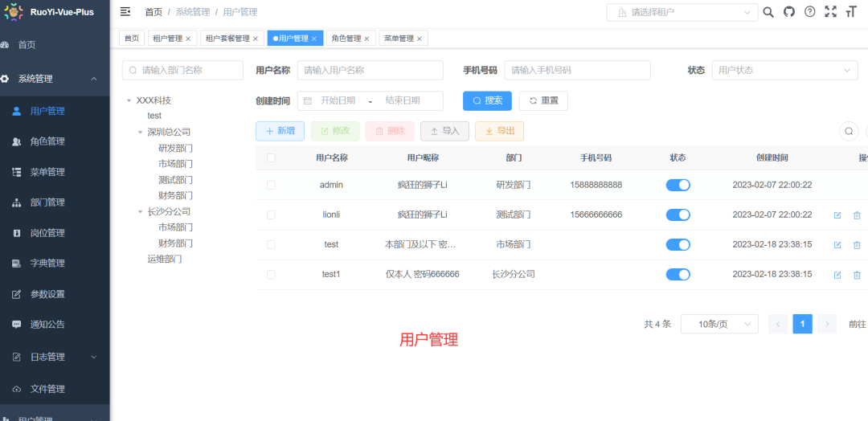
Task: Select the checkbox for user test
Action: 271,244
